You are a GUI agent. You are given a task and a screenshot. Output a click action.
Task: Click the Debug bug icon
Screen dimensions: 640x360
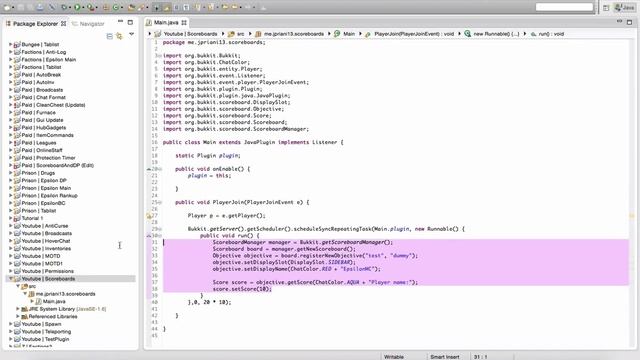(x=64, y=7)
